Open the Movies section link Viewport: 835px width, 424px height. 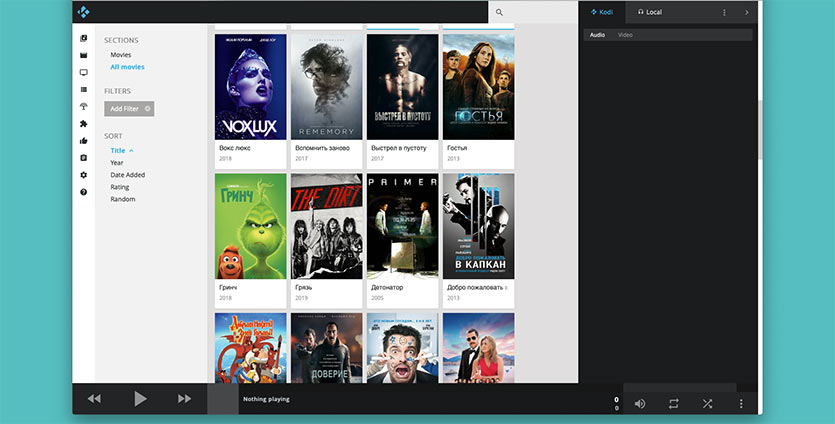click(x=121, y=55)
